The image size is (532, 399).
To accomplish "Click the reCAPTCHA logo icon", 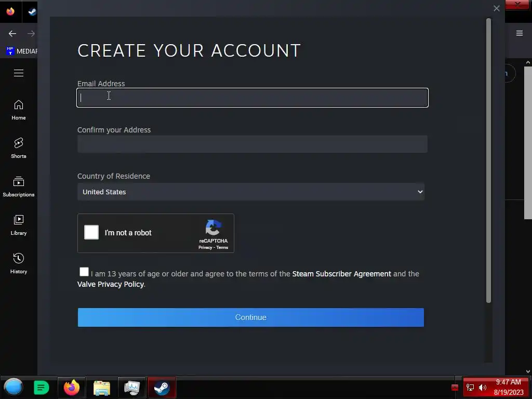I will click(214, 228).
